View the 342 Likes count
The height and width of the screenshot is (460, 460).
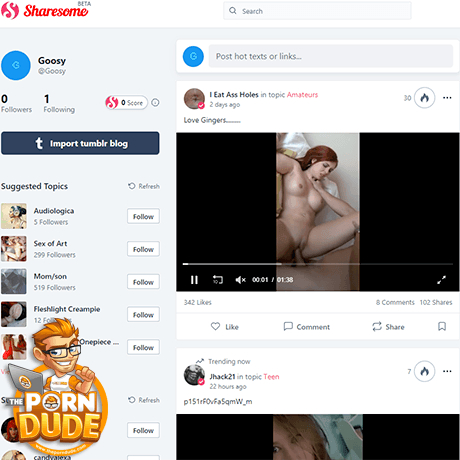(x=198, y=302)
